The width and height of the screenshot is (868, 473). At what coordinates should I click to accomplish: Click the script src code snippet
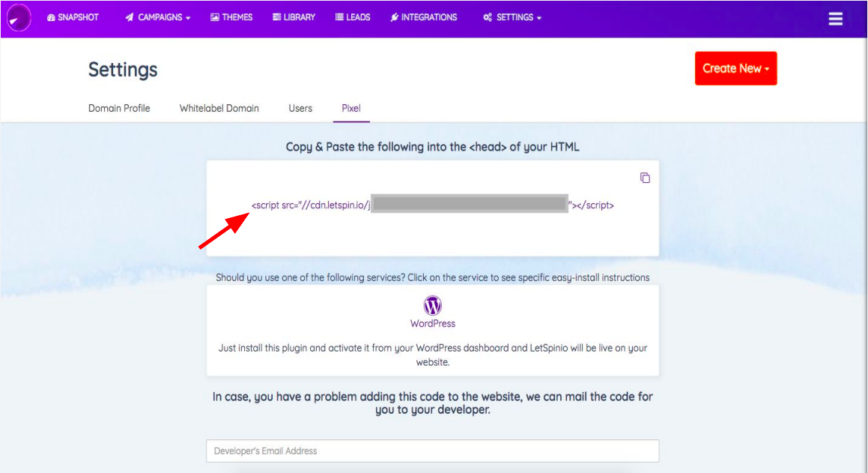pyautogui.click(x=432, y=205)
